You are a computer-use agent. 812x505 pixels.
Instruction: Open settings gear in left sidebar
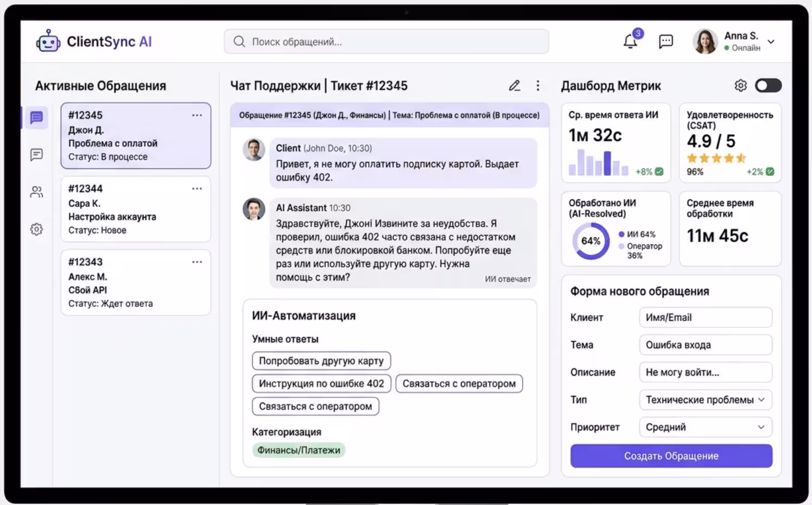click(x=36, y=229)
